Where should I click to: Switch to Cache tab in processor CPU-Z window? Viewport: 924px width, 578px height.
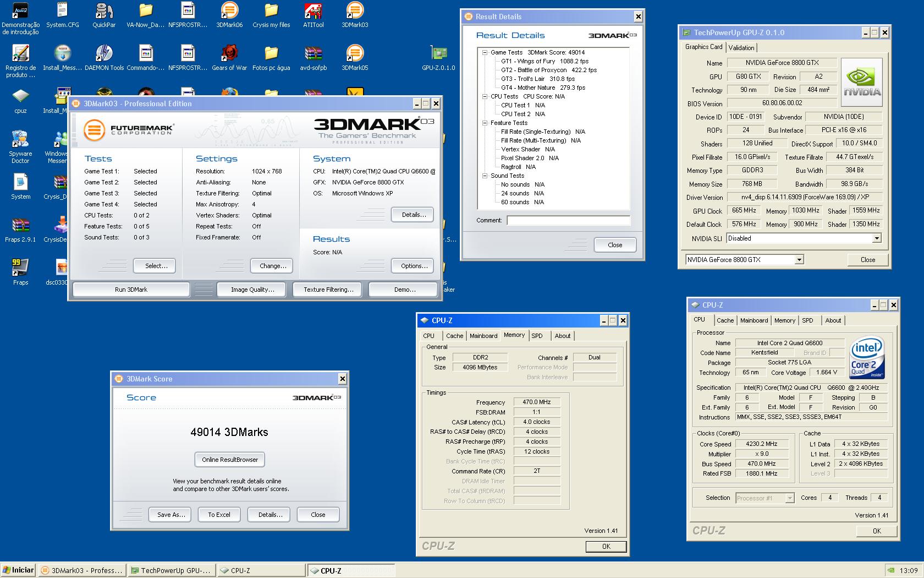coord(725,320)
